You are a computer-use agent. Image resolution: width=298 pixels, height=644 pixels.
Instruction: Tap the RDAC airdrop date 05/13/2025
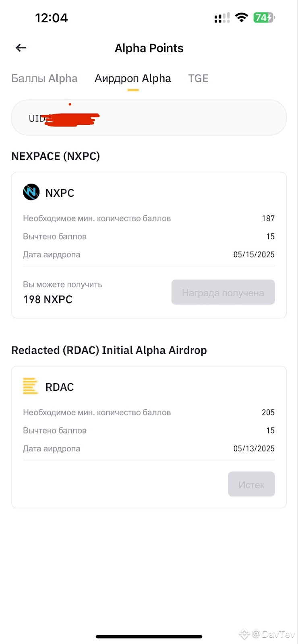point(254,448)
